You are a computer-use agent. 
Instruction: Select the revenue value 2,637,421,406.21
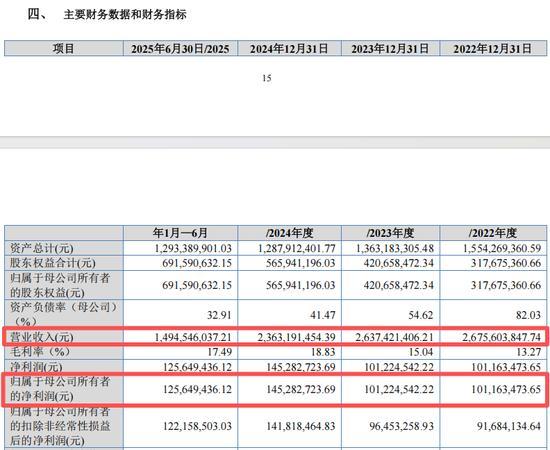click(x=395, y=337)
